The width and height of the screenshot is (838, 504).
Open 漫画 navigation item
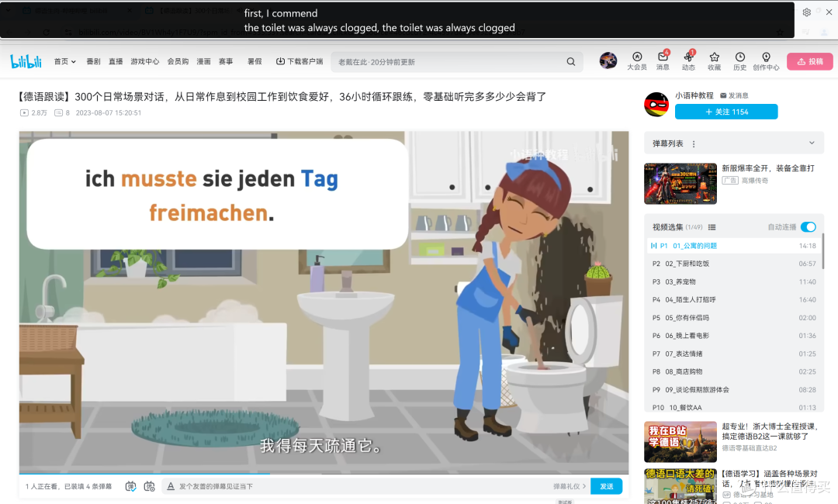[x=203, y=61]
